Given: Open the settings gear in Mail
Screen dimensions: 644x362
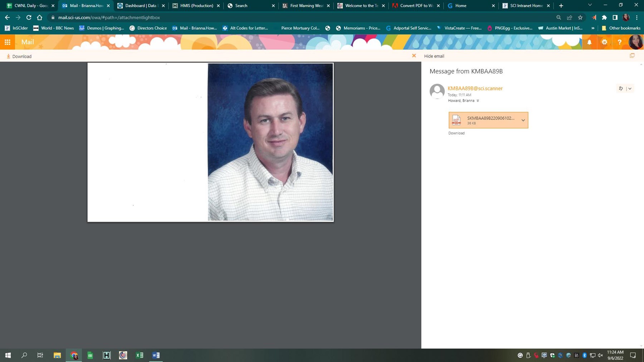Looking at the screenshot, I should tap(604, 42).
